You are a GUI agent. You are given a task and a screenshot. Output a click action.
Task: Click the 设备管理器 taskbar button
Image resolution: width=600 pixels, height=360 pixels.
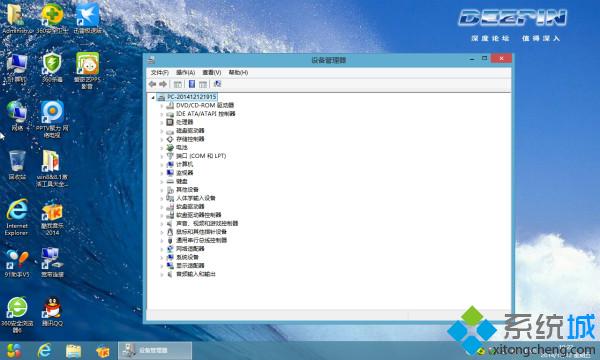pos(155,350)
